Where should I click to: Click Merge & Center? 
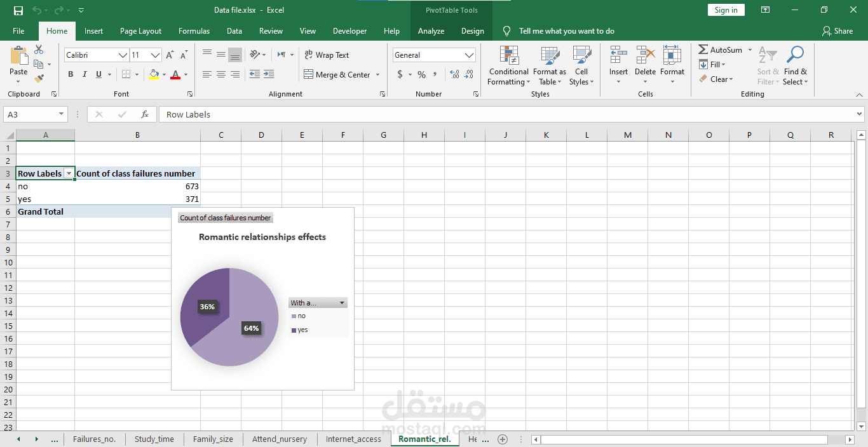[337, 74]
